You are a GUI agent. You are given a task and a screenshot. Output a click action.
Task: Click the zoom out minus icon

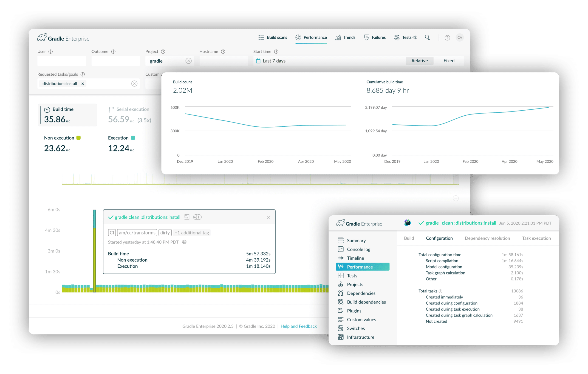[x=456, y=198]
